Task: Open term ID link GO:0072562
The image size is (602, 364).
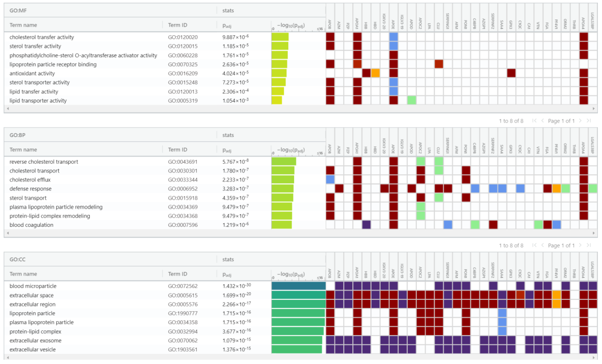Action: pos(183,286)
